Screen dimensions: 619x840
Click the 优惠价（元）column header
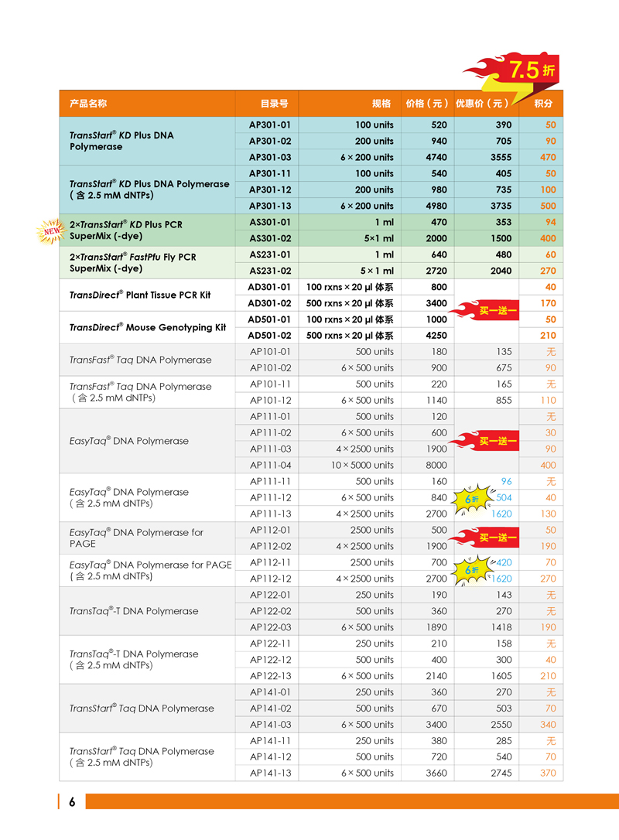click(483, 104)
